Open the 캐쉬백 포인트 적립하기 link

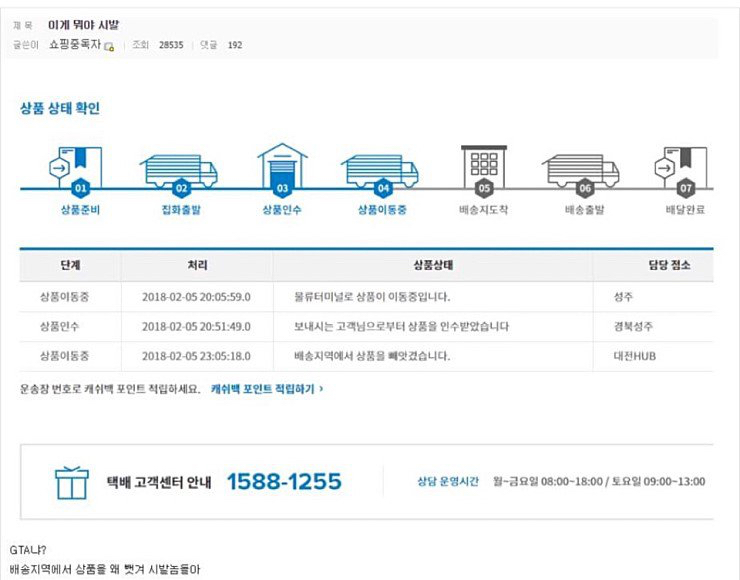267,387
